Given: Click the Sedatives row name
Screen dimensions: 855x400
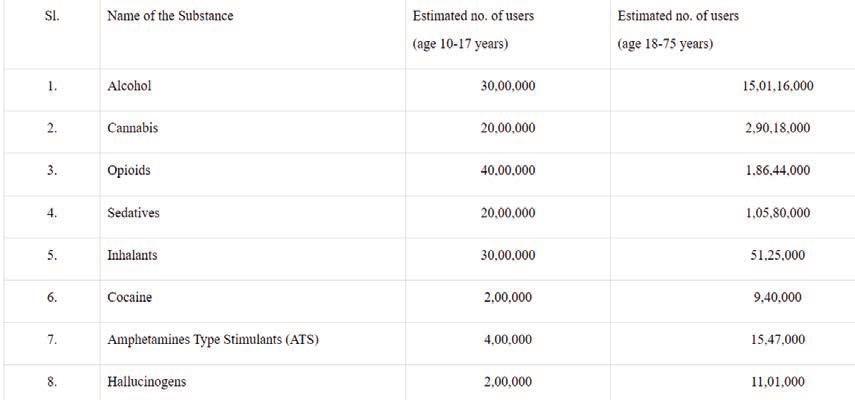Looking at the screenshot, I should click(134, 213).
